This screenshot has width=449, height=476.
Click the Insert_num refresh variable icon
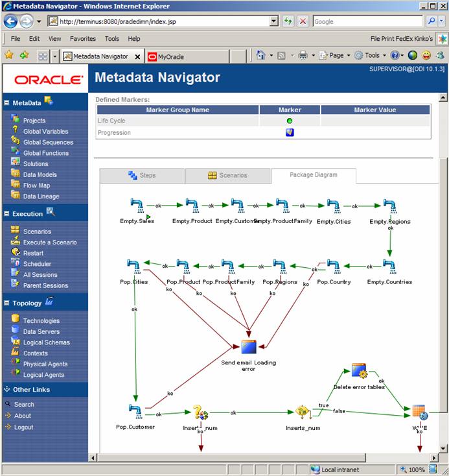point(201,412)
